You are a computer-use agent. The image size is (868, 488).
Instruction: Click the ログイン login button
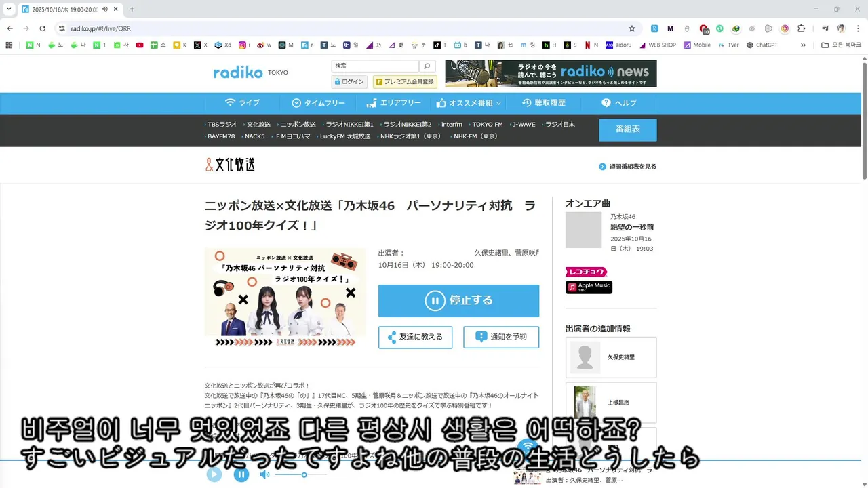349,82
